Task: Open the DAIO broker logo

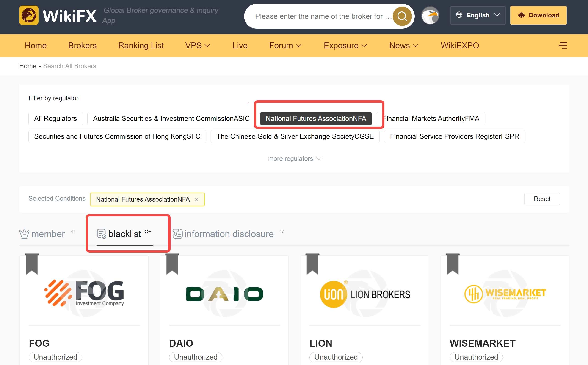Action: 224,294
